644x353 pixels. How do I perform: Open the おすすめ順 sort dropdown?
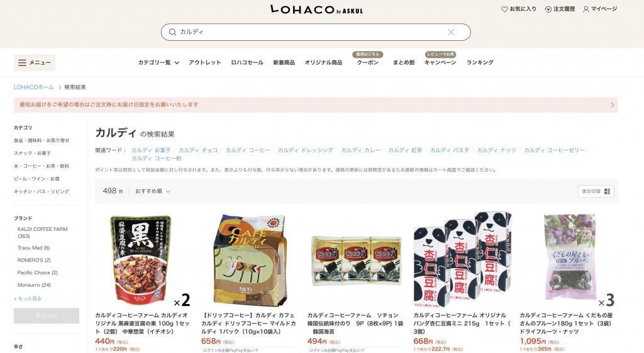(x=152, y=191)
